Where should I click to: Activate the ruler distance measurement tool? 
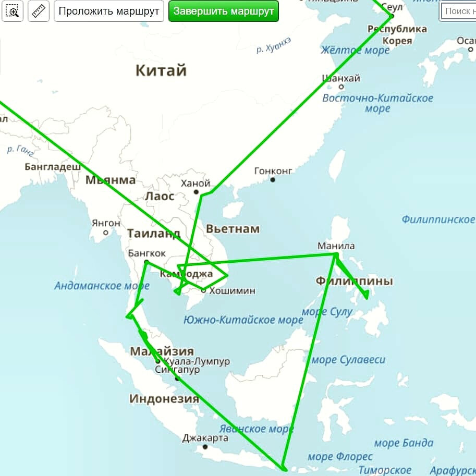point(39,11)
